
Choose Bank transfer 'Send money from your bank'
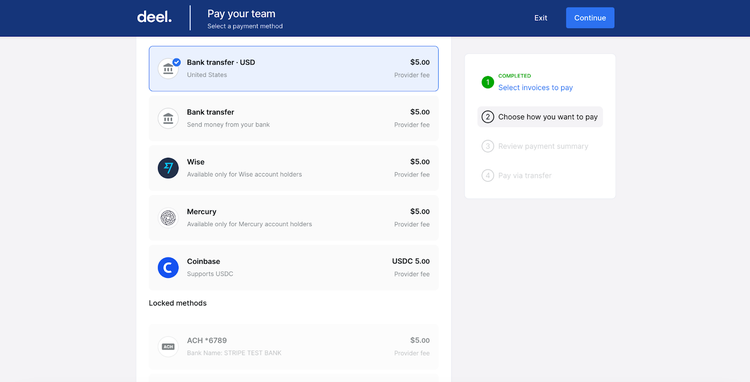(x=294, y=119)
